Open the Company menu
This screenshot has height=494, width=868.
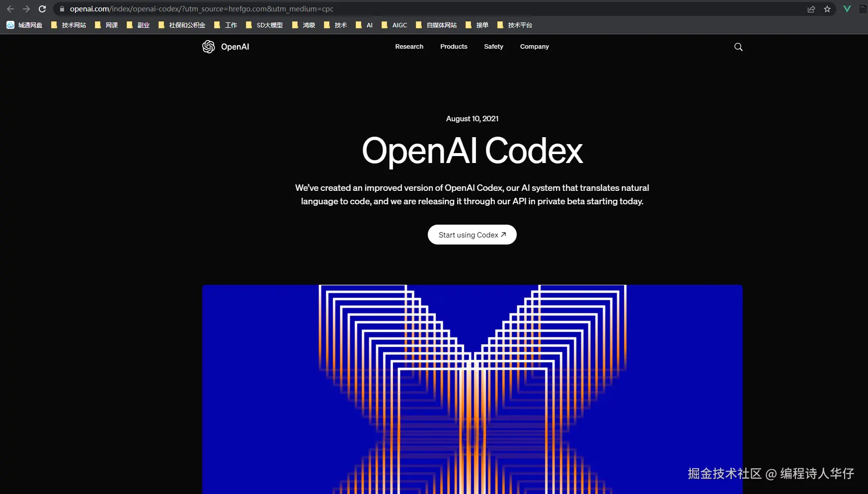point(535,47)
